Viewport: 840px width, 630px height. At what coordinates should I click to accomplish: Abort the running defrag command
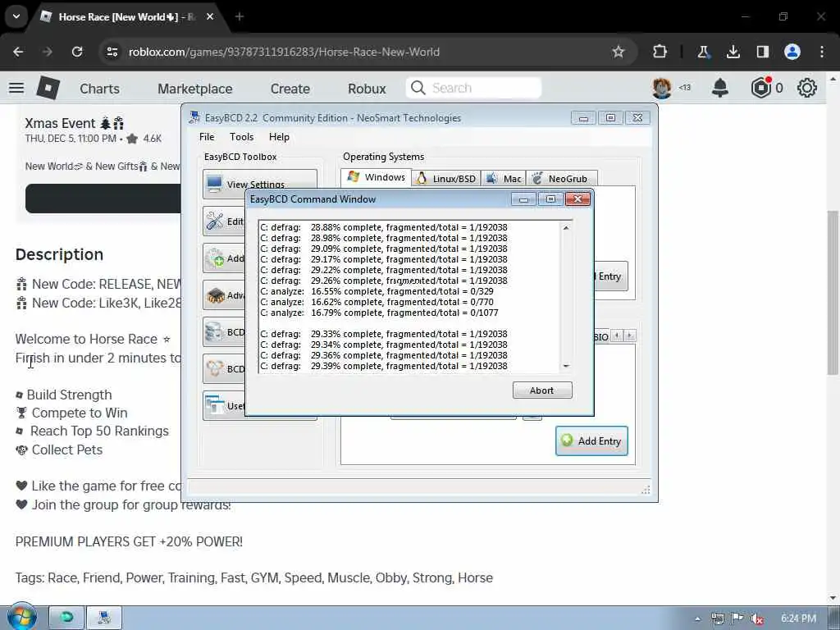542,390
